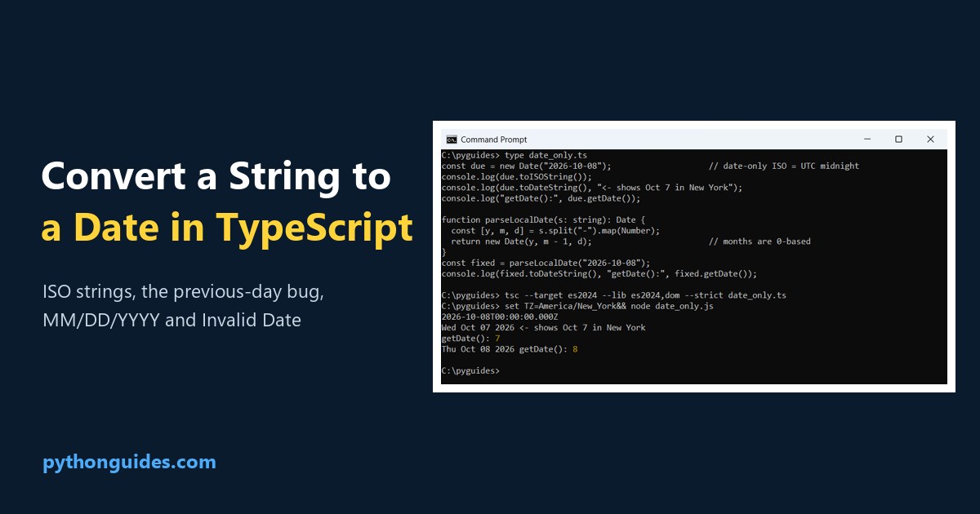Viewport: 980px width, 514px height.
Task: Click the output '2026-10-08T00:00:00.000Z'
Action: click(x=500, y=317)
